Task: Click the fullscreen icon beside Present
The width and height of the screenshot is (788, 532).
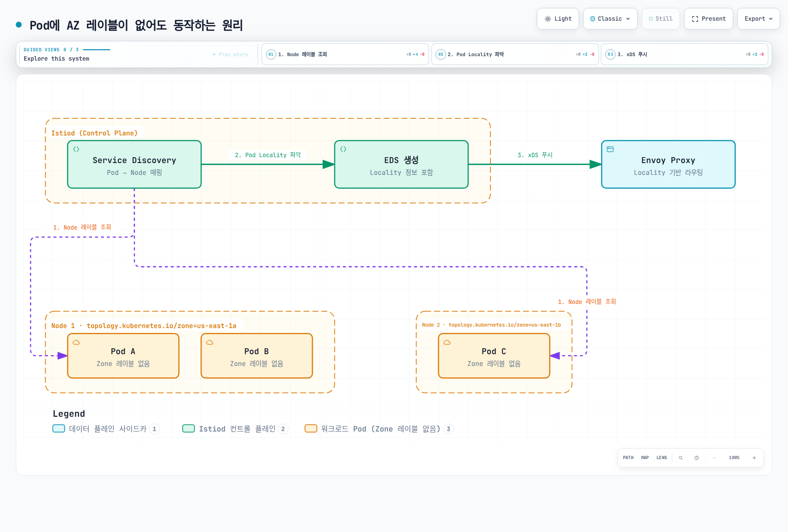Action: (695, 19)
